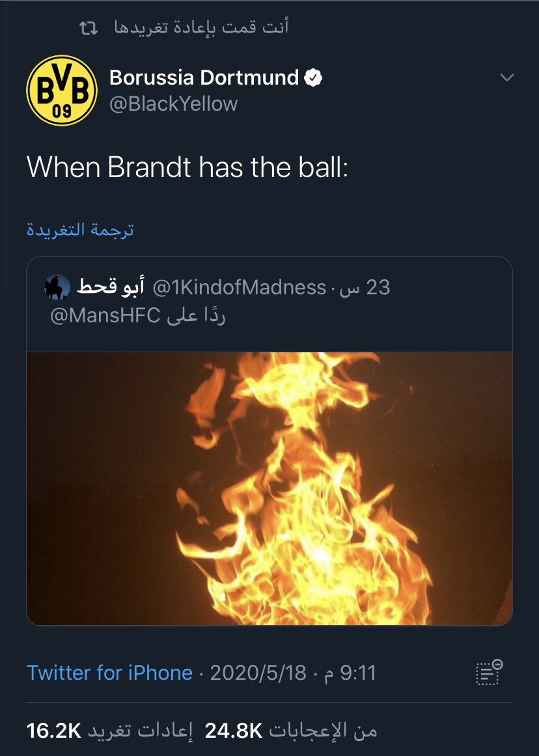Open the Borussia Dortmund BVB logo avatar
The width and height of the screenshot is (539, 756).
[62, 90]
